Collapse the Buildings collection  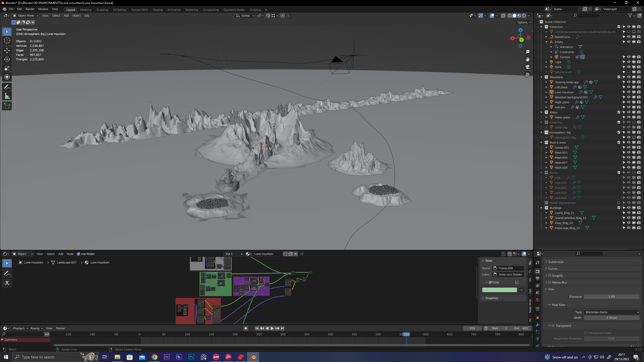coord(541,208)
